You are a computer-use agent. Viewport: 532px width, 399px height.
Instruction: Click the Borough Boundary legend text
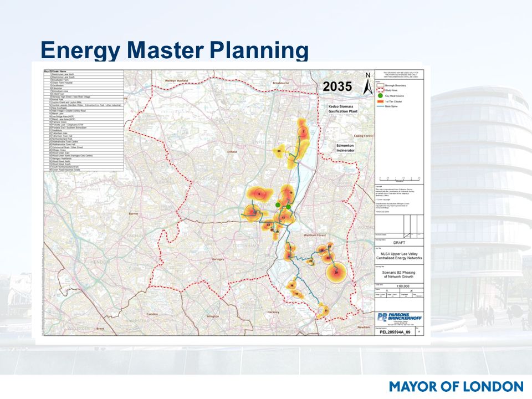tap(396, 85)
